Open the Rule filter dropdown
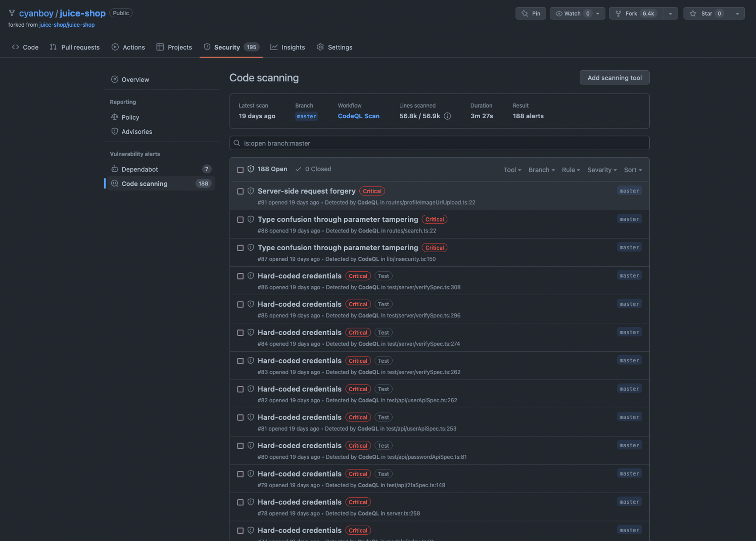This screenshot has width=756, height=541. pos(571,170)
